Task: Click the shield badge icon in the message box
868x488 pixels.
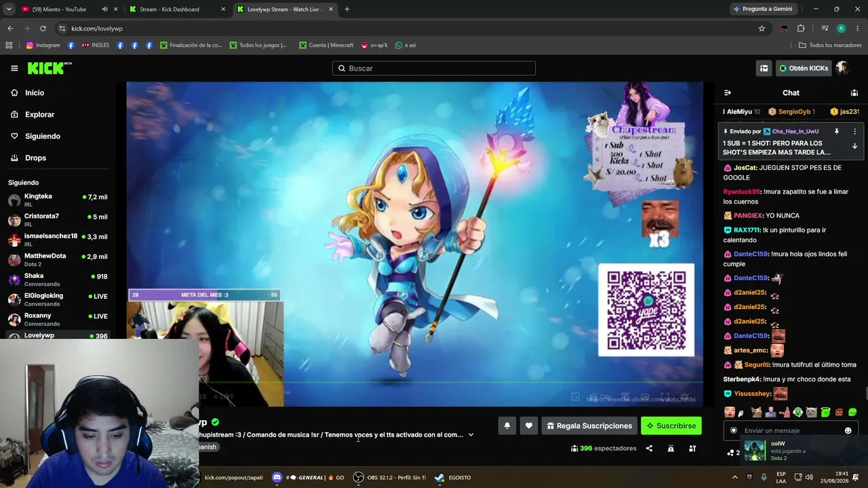Action: pyautogui.click(x=733, y=430)
